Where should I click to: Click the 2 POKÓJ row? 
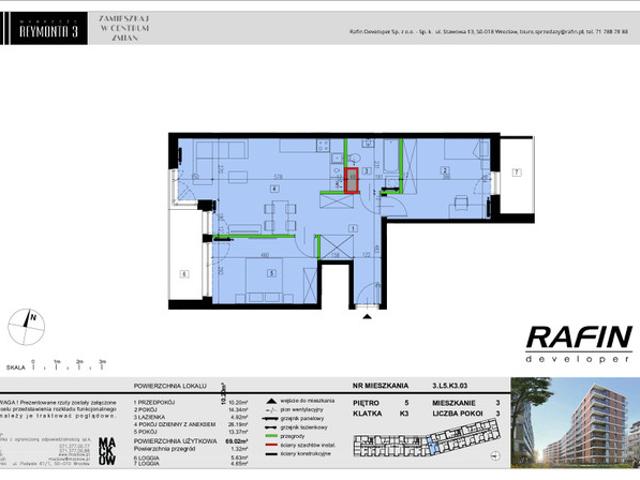tap(191, 410)
